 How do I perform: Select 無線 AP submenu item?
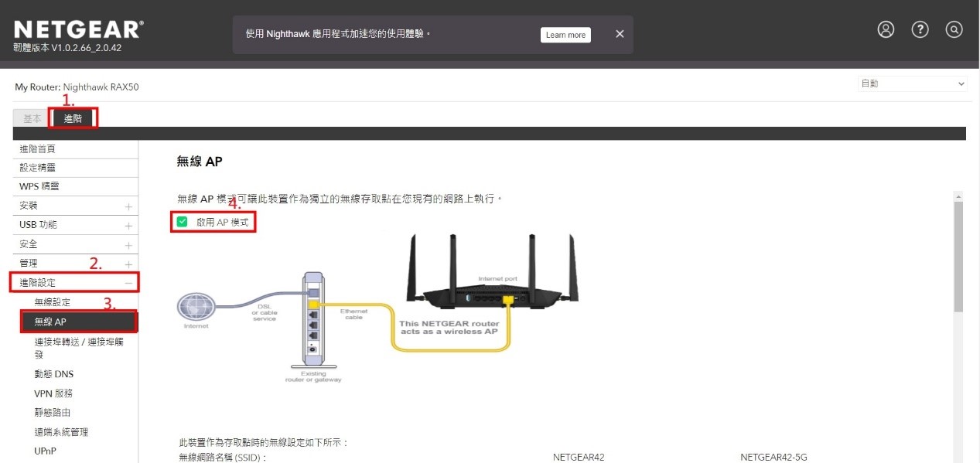(x=79, y=322)
